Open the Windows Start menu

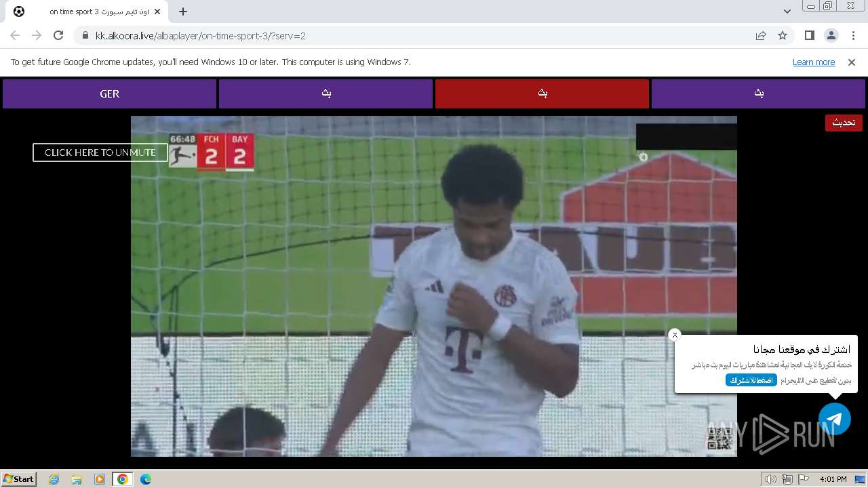click(19, 479)
